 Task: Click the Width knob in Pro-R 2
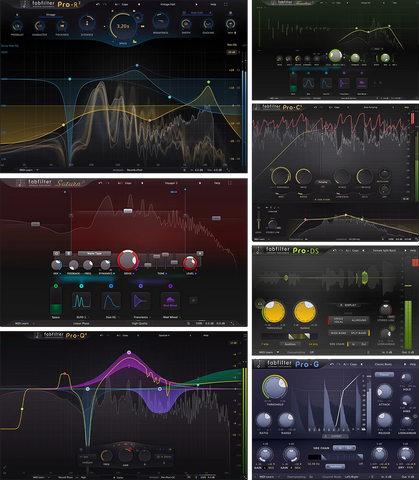186,24
